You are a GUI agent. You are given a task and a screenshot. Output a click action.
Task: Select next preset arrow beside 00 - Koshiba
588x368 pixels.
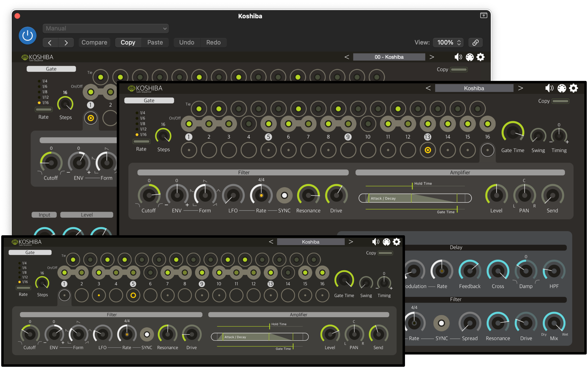point(432,57)
